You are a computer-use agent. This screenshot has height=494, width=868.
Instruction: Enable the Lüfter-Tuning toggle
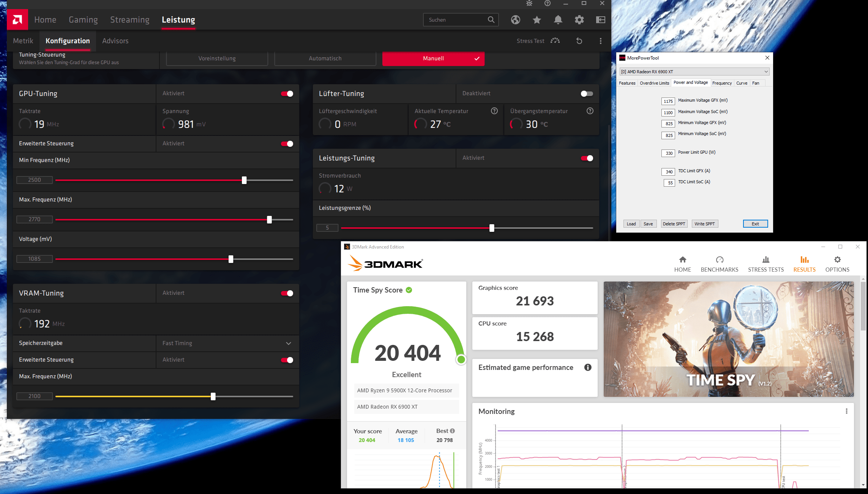coord(587,94)
